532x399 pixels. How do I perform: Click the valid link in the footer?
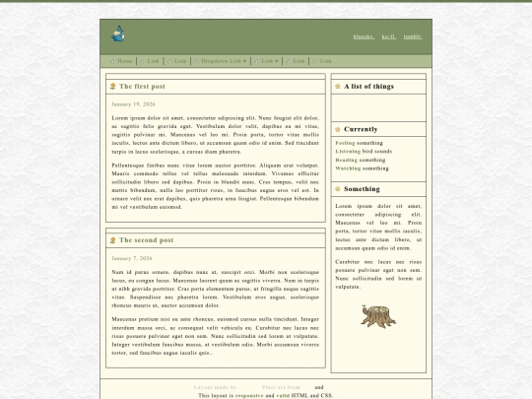pyautogui.click(x=283, y=396)
